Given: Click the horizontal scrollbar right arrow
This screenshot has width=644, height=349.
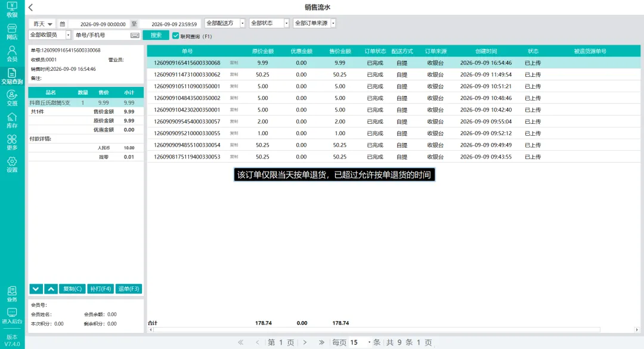Looking at the screenshot, I should (637, 330).
